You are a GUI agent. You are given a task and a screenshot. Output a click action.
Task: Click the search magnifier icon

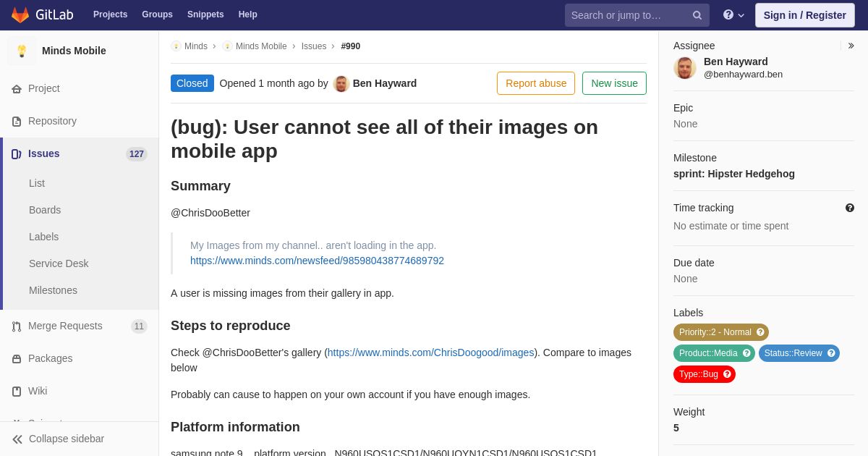697,15
